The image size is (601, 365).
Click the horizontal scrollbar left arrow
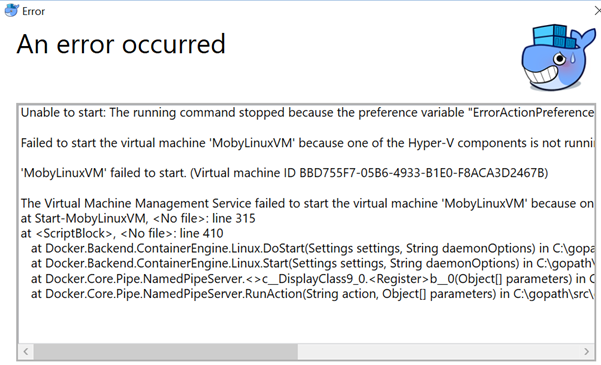(26, 352)
